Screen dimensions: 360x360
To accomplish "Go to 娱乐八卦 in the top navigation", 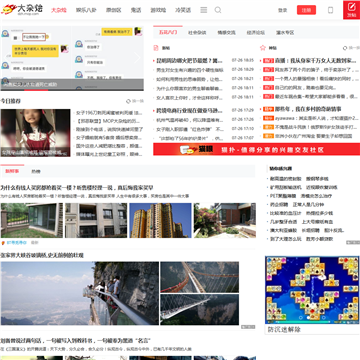I will (x=86, y=10).
